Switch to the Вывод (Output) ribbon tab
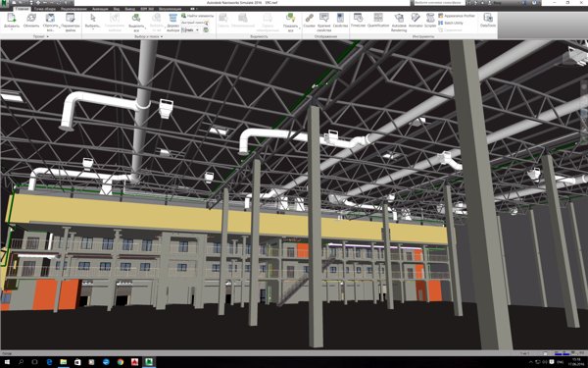The image size is (588, 368). pos(129,9)
